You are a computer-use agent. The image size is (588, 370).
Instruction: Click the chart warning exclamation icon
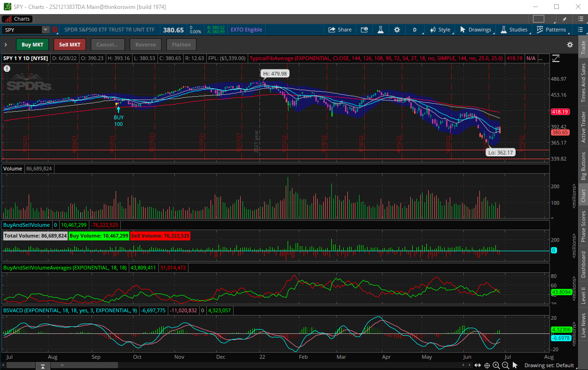[x=7, y=69]
